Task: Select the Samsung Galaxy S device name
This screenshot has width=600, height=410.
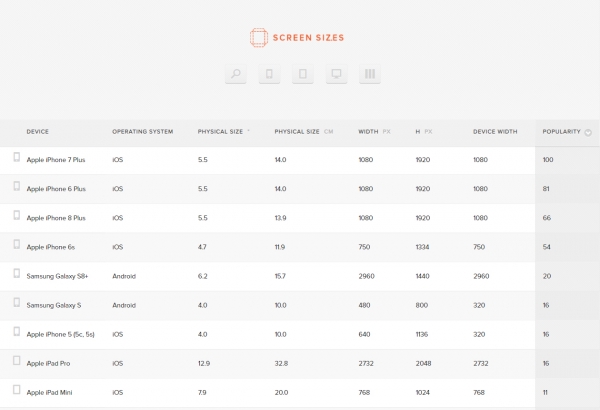Action: (x=54, y=305)
